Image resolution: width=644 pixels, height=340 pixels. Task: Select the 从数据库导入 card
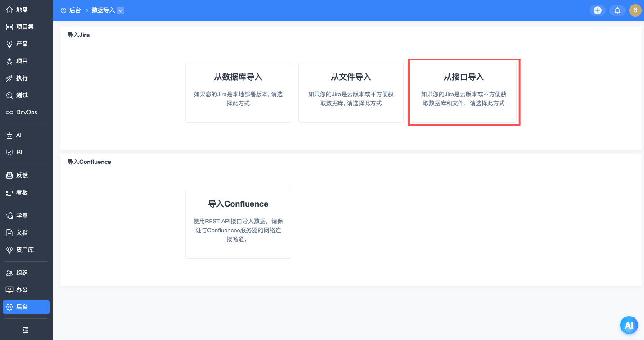click(x=238, y=92)
